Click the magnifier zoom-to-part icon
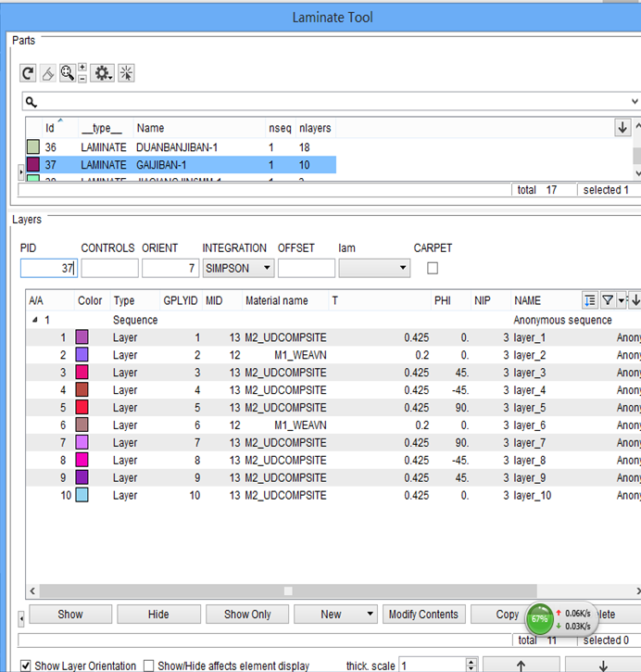Viewport: 641px width, 672px height. click(x=68, y=73)
